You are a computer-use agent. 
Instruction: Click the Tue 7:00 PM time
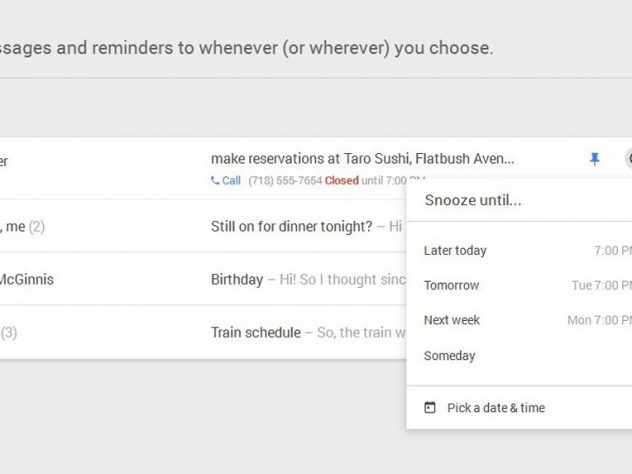(x=601, y=285)
